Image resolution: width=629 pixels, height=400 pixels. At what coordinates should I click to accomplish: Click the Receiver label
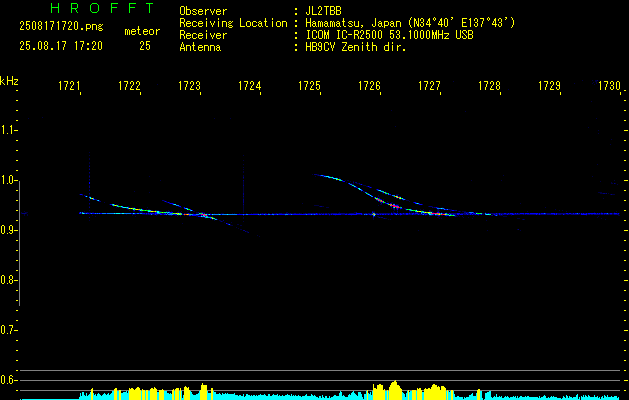(203, 35)
